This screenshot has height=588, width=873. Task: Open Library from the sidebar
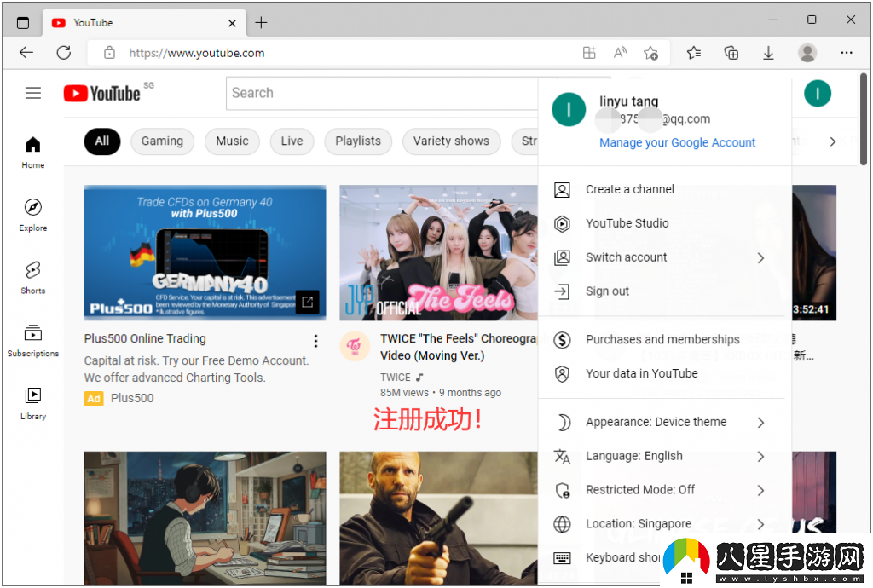point(32,402)
